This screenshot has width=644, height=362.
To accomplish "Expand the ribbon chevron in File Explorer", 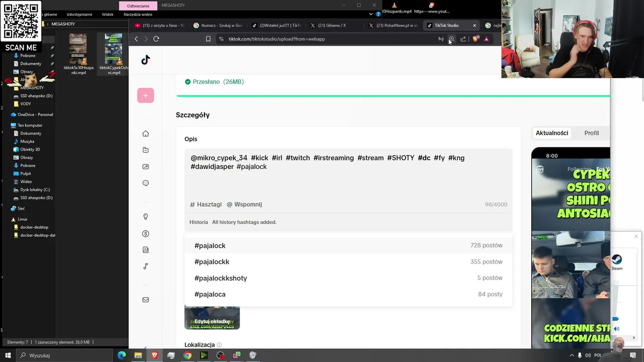I will click(x=371, y=14).
